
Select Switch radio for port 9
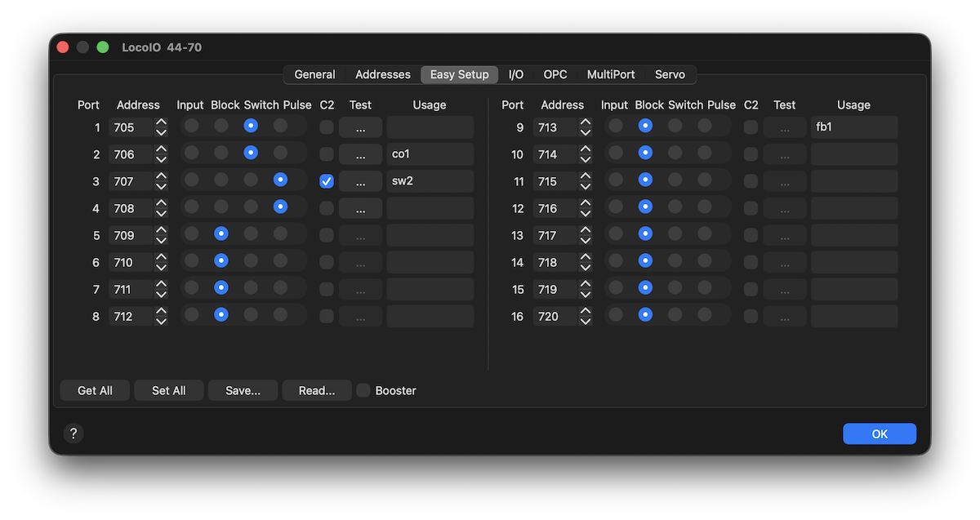[675, 126]
